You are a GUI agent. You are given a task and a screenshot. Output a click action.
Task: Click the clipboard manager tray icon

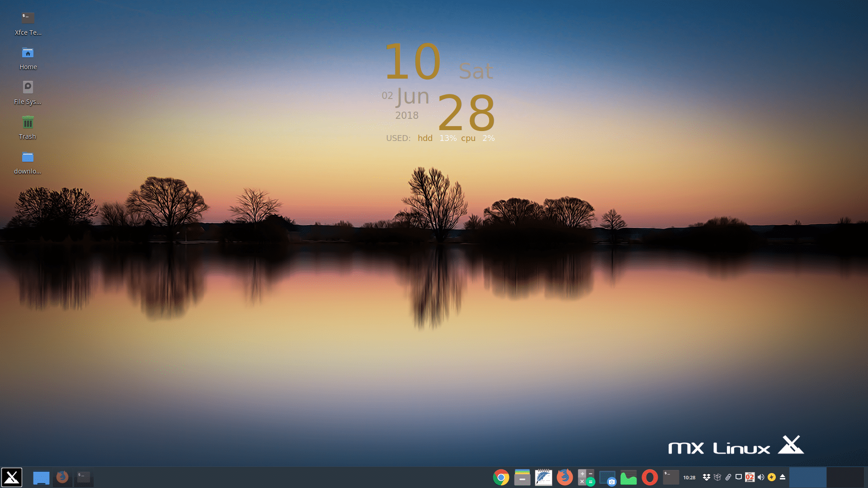[728, 477]
